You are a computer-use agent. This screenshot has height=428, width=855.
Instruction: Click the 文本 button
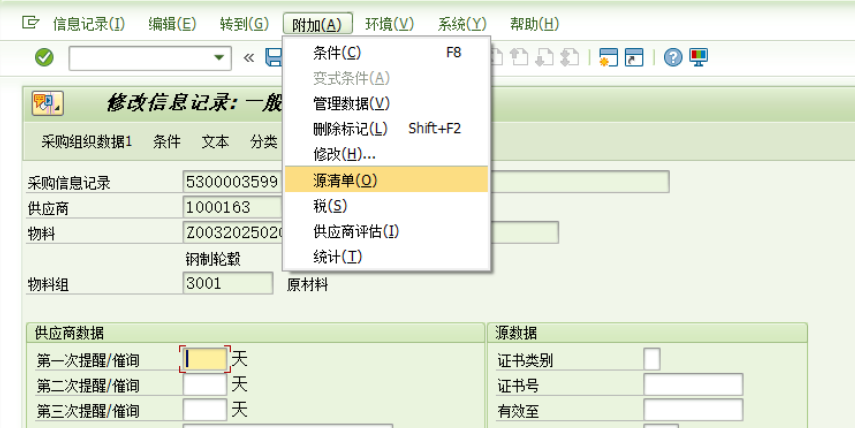coord(215,141)
